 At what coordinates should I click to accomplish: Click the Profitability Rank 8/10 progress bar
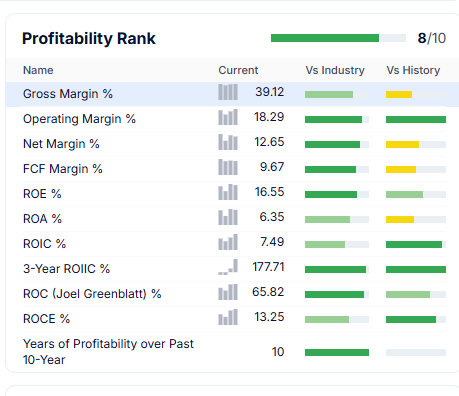[338, 38]
